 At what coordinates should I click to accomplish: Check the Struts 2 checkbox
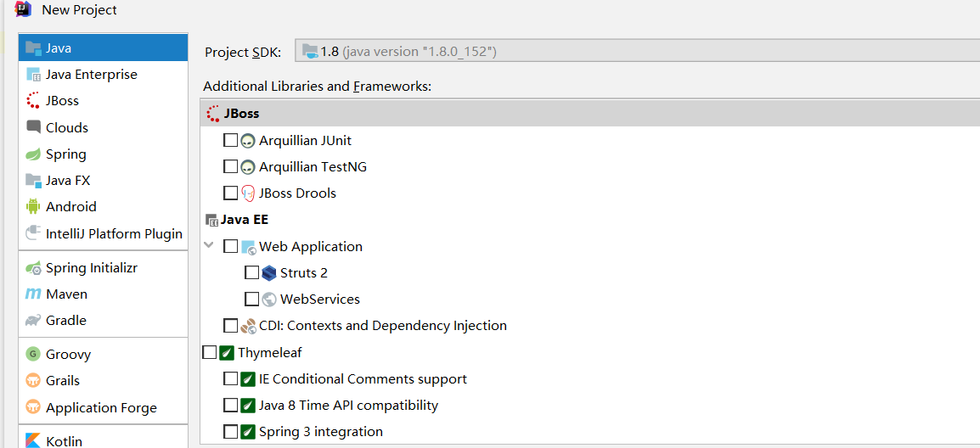[x=252, y=272]
